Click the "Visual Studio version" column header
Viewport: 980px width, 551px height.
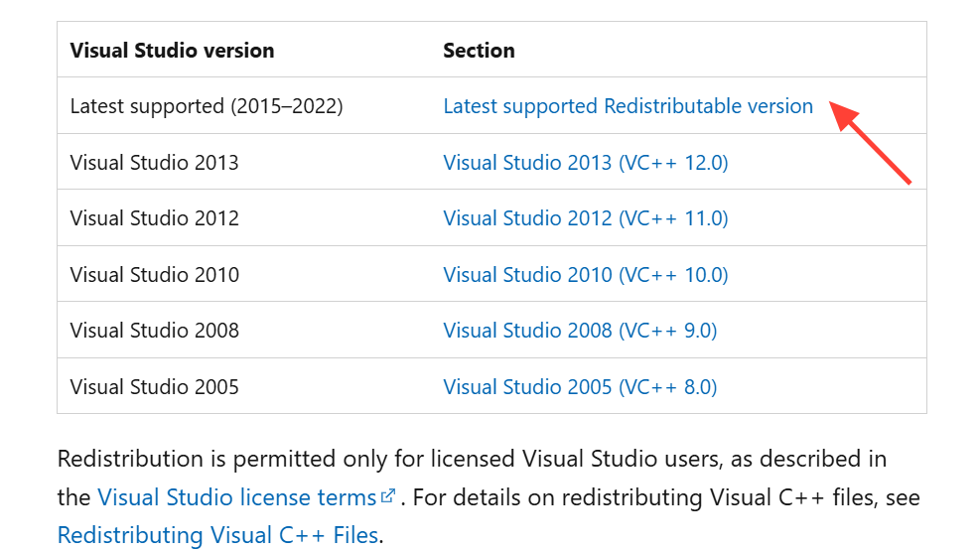[172, 50]
